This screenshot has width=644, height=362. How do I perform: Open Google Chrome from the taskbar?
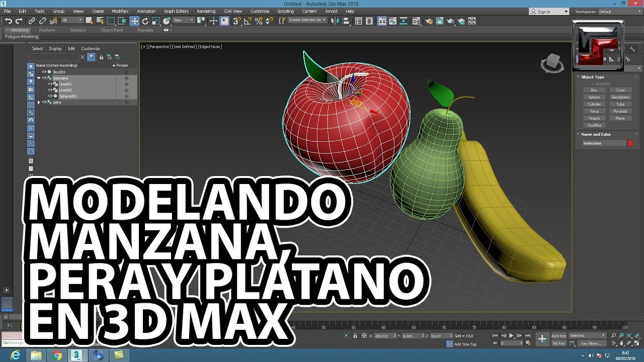(x=57, y=355)
